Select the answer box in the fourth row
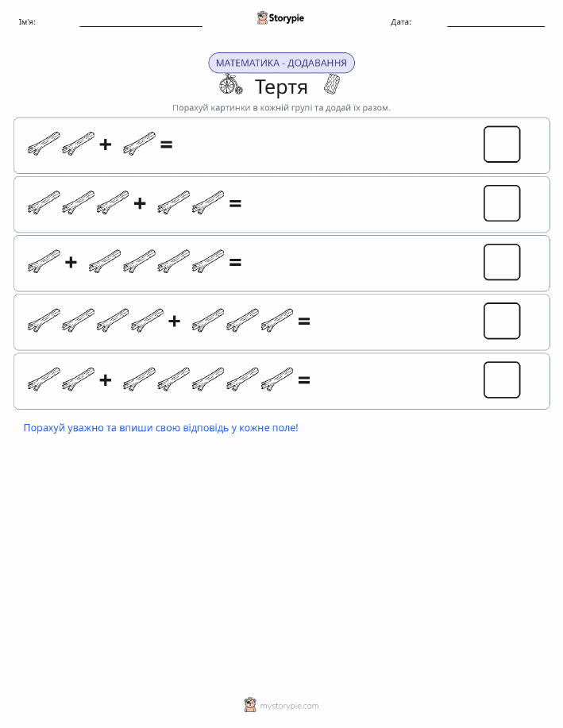This screenshot has width=563, height=728. coord(502,321)
